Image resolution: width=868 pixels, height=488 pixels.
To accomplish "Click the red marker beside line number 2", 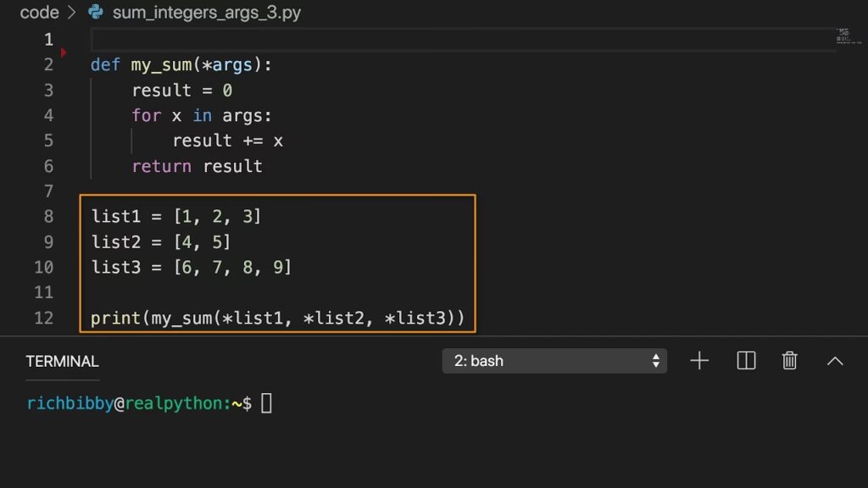I will click(x=64, y=53).
